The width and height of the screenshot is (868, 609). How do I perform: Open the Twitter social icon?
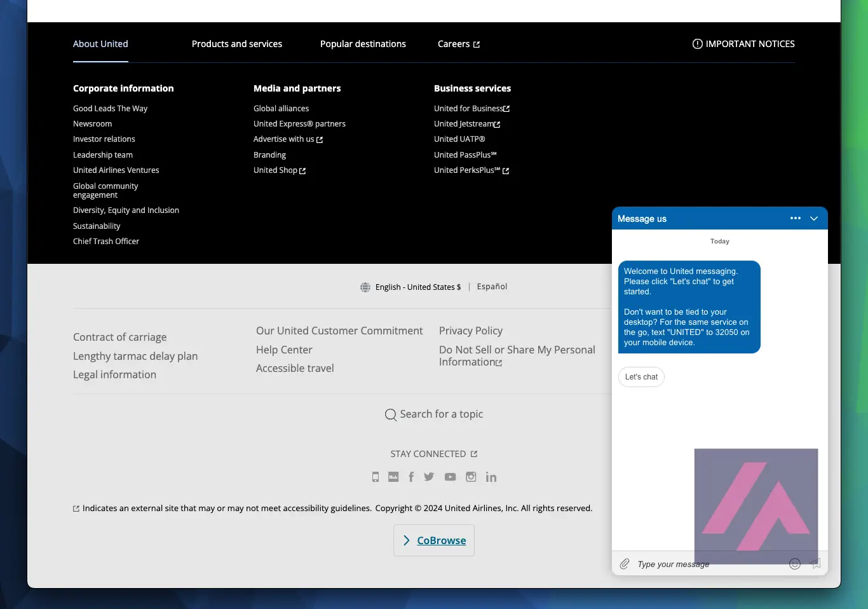coord(429,477)
